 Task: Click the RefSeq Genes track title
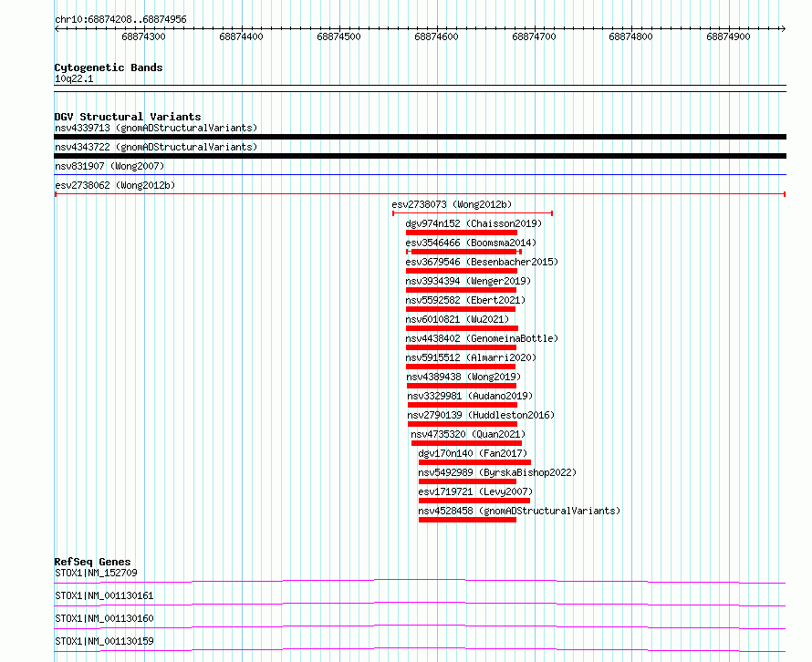92,562
